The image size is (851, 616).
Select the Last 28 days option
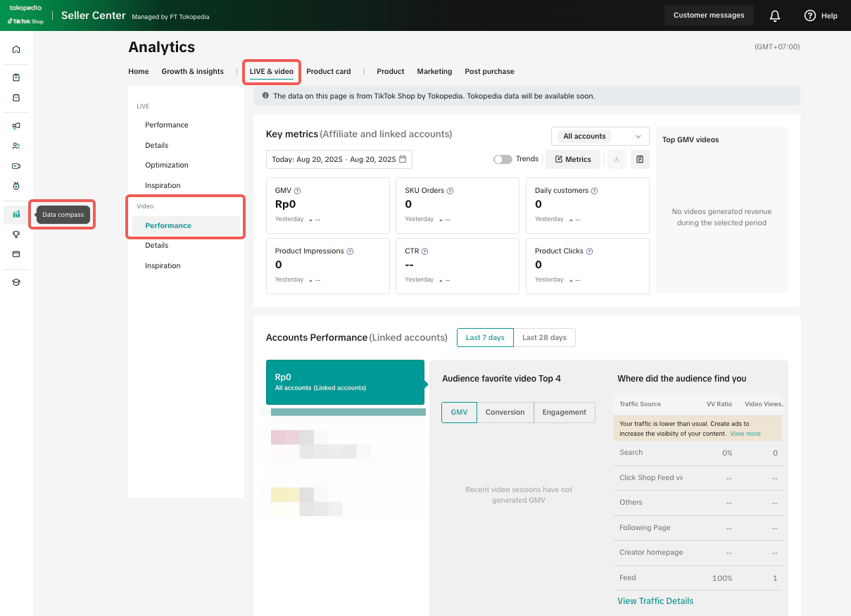pos(544,338)
